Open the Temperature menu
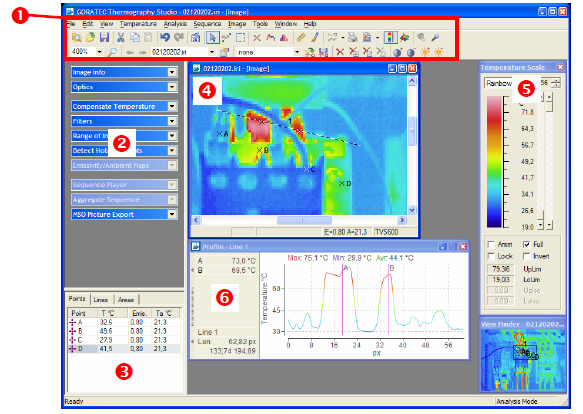This screenshot has height=414, width=583. [138, 24]
